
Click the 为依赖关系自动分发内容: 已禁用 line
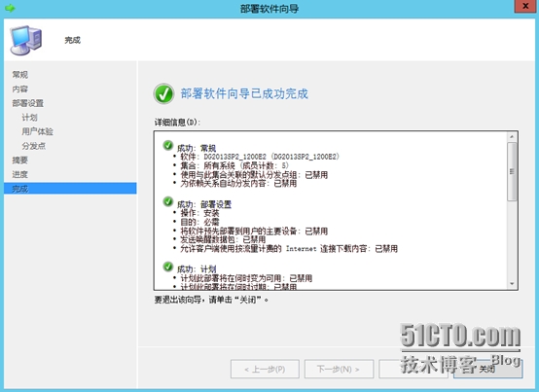coord(238,184)
